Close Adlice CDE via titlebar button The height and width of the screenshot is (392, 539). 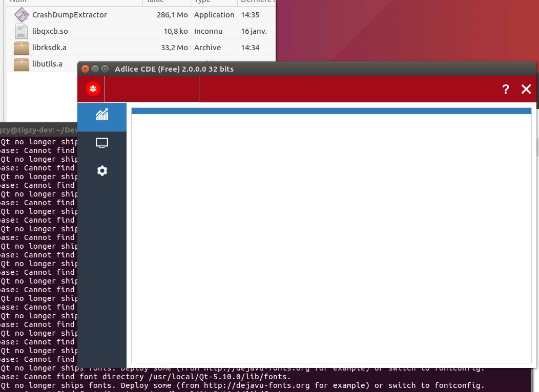click(85, 69)
